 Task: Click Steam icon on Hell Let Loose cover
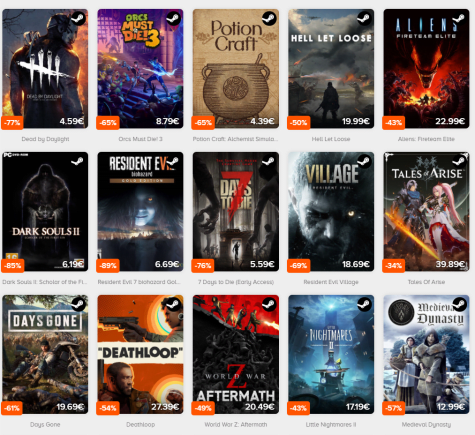[364, 18]
